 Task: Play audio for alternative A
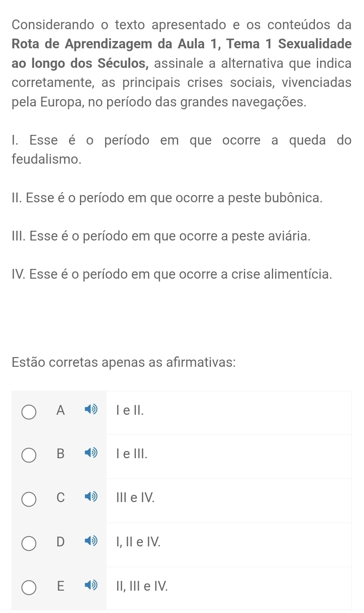(x=91, y=410)
